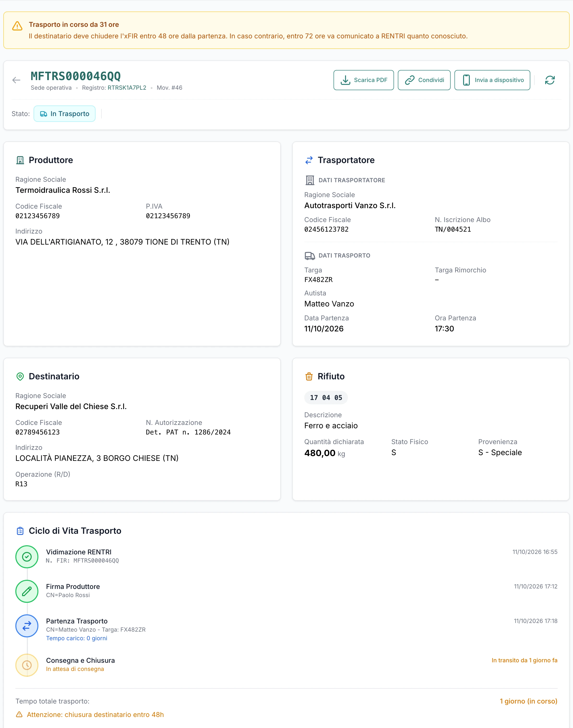Viewport: 573px width, 728px height.
Task: Click the producer name Termoidraulica Rossi S.r.l.
Action: [63, 190]
